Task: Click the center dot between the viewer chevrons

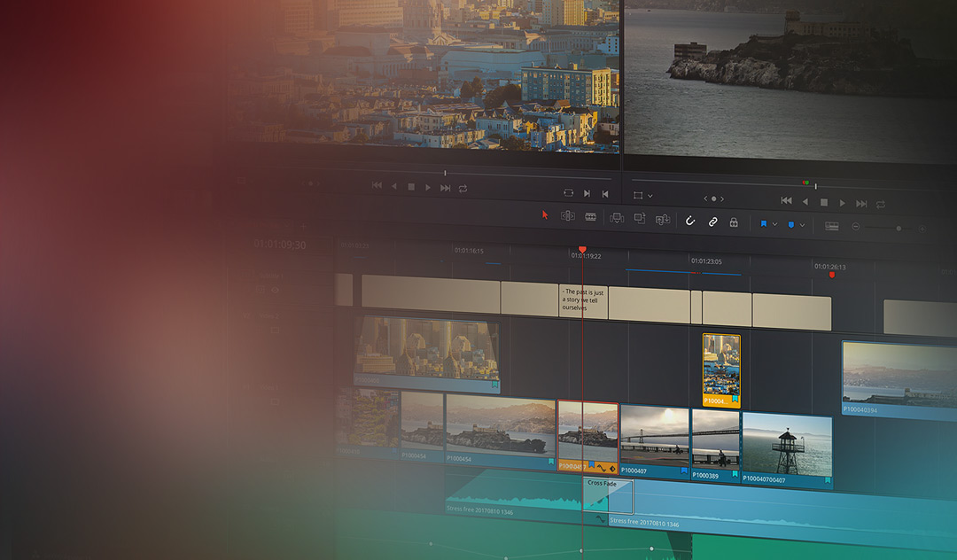Action: 713,198
